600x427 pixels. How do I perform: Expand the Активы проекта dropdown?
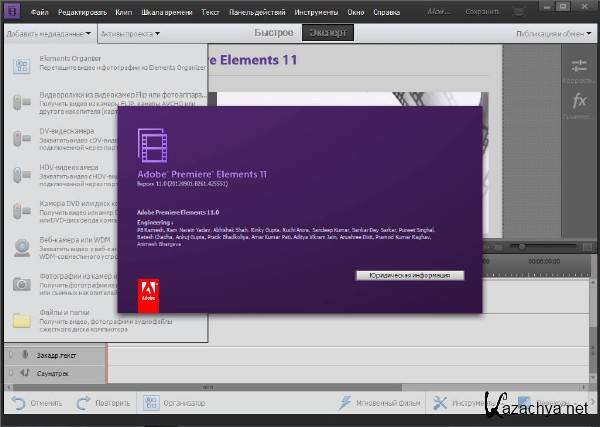pos(130,33)
